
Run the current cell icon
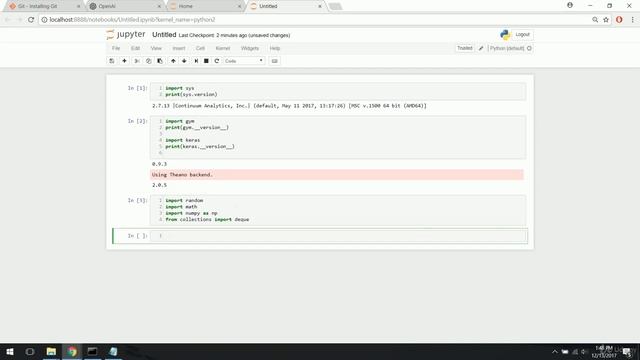click(196, 61)
